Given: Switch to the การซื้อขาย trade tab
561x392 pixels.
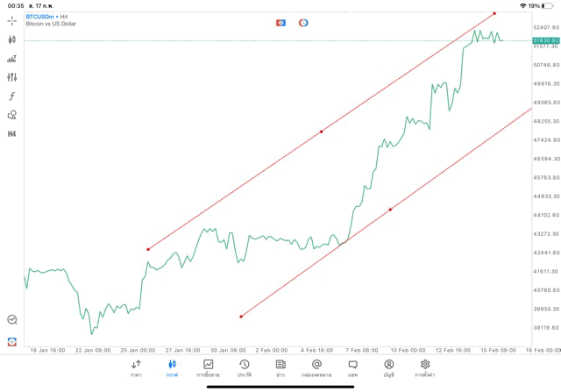Looking at the screenshot, I should (208, 367).
